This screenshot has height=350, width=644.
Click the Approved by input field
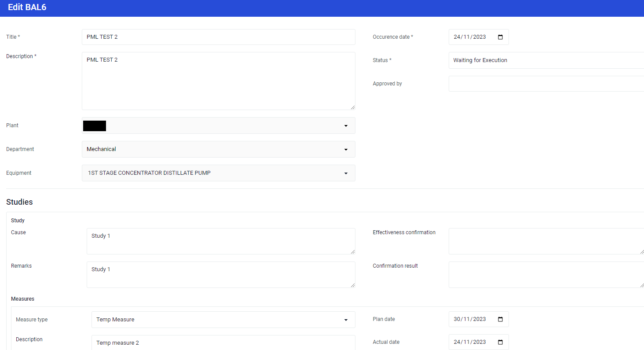545,84
